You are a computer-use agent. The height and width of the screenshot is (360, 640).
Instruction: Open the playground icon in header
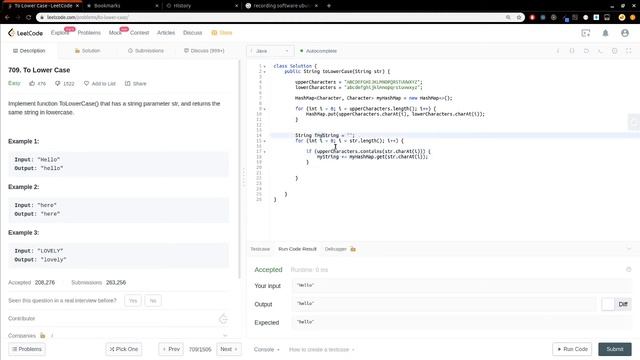(x=586, y=33)
